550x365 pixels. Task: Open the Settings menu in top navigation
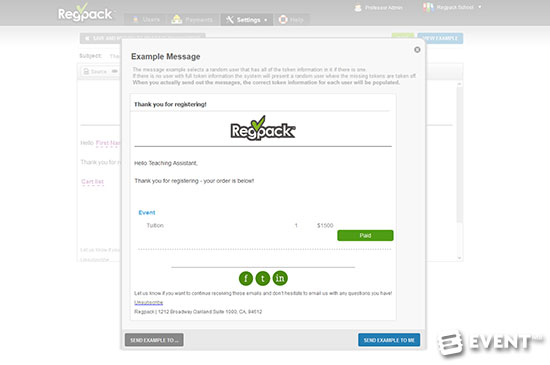[x=246, y=20]
